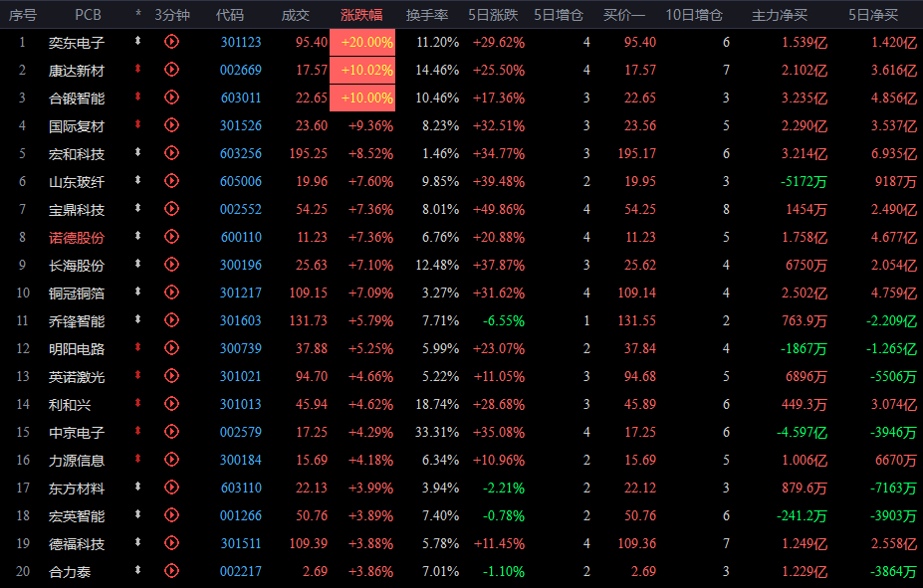This screenshot has width=923, height=588.
Task: Open 3-minute chart icon for 诺德股份
Action: 171,237
